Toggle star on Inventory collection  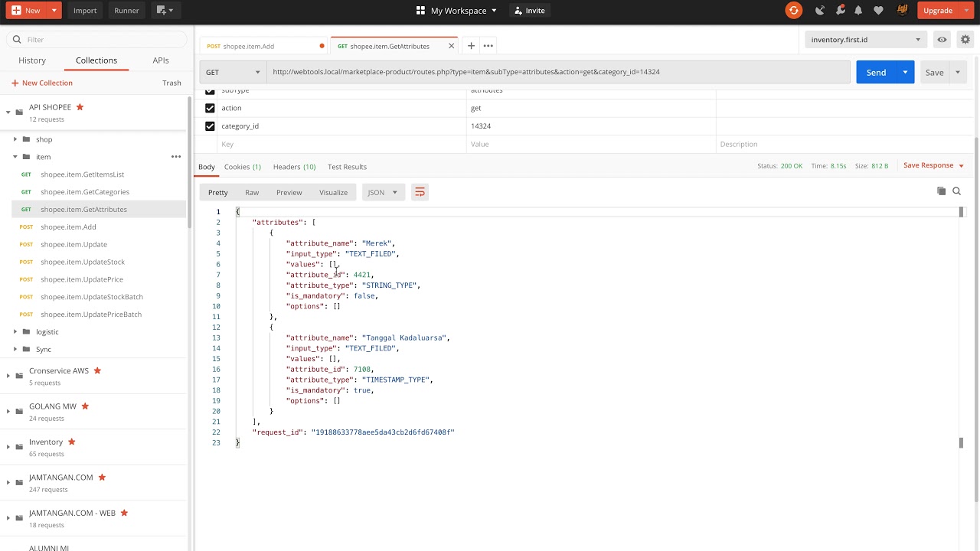tap(72, 442)
